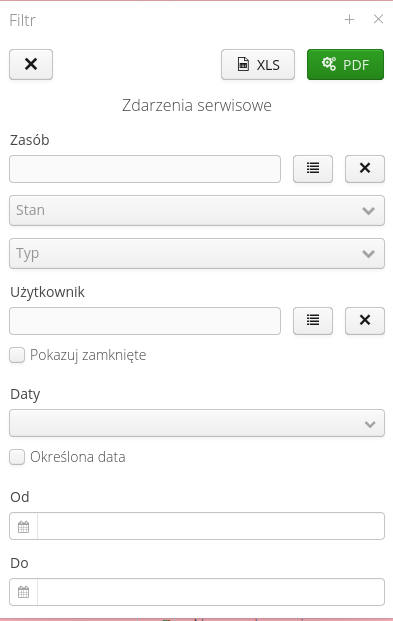Click into the Od date input

(211, 526)
